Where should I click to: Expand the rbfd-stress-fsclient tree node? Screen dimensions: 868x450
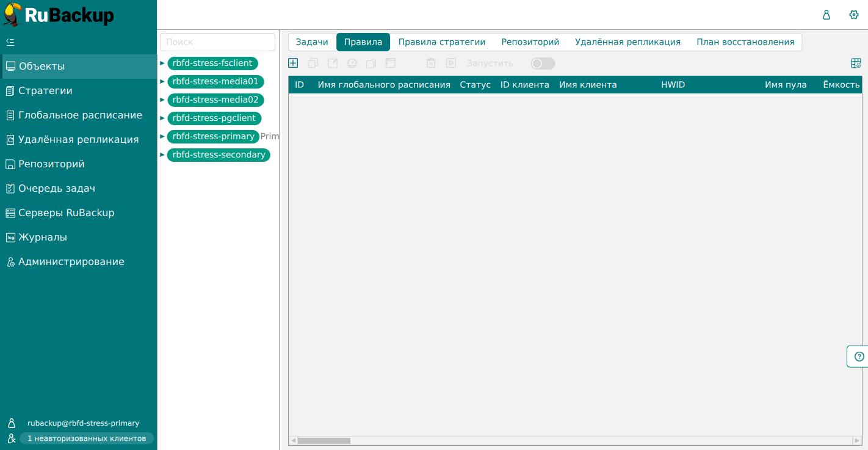click(x=162, y=63)
